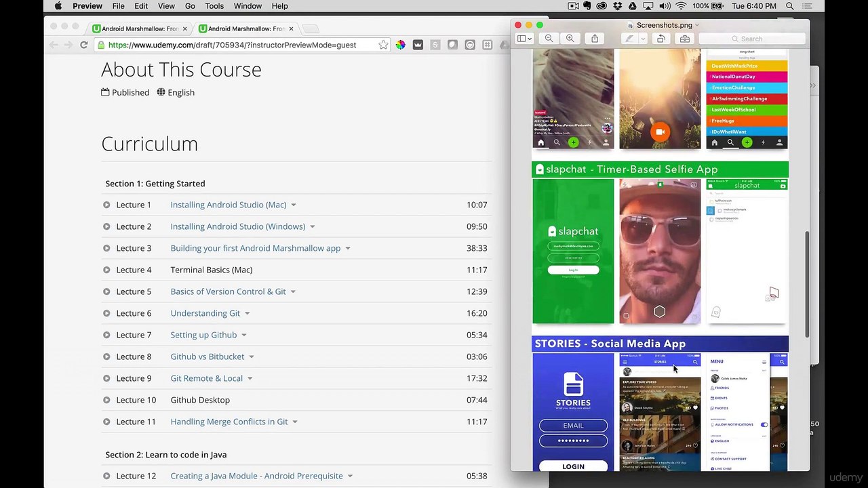Screen dimensions: 868x488
Task: Expand the Basics of Version Control & Git arrow
Action: point(293,291)
